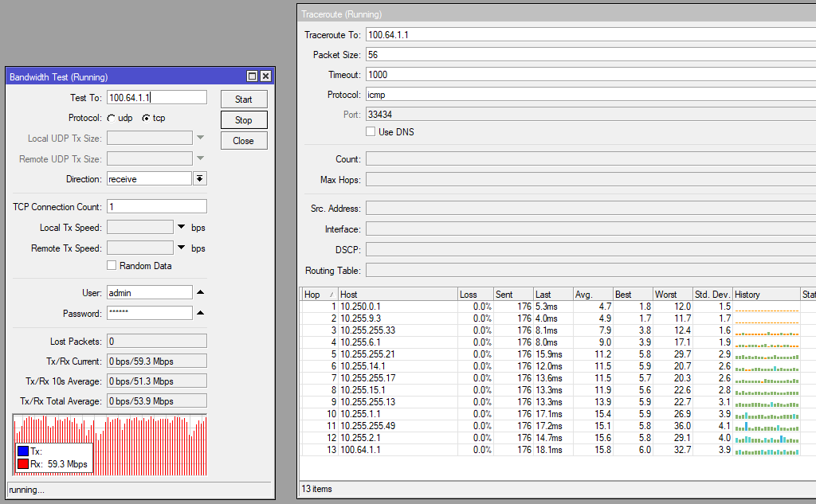Click the blue Tx legend swatch
Screen dimensions: 816x504
point(23,451)
